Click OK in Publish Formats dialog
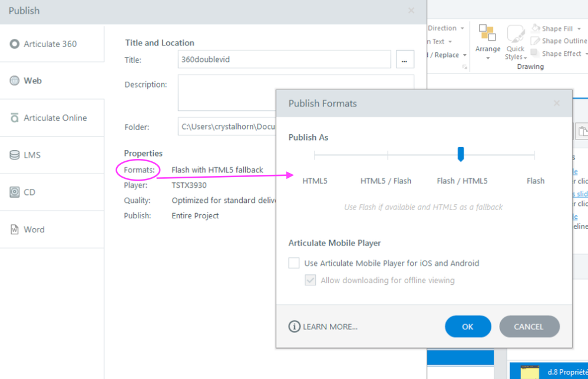The image size is (588, 379). 468,327
